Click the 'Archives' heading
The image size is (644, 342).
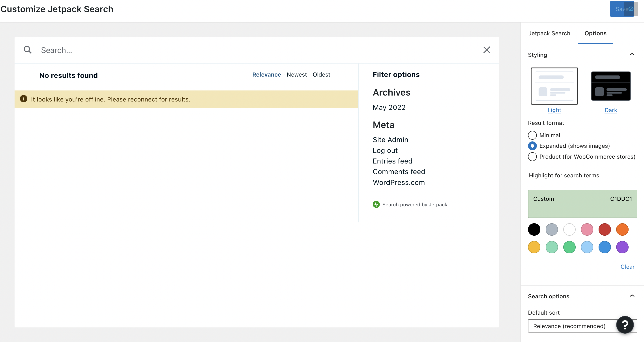(391, 92)
